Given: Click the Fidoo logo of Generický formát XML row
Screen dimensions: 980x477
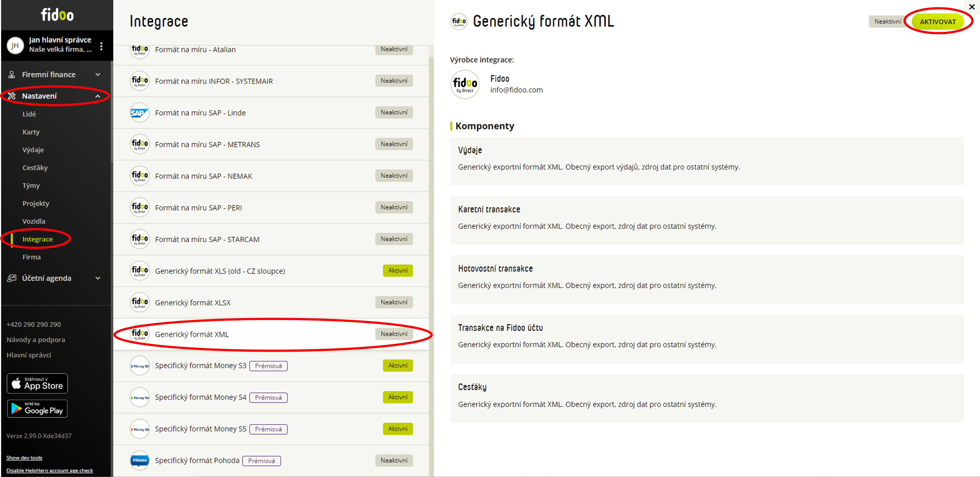Looking at the screenshot, I should pyautogui.click(x=140, y=334).
